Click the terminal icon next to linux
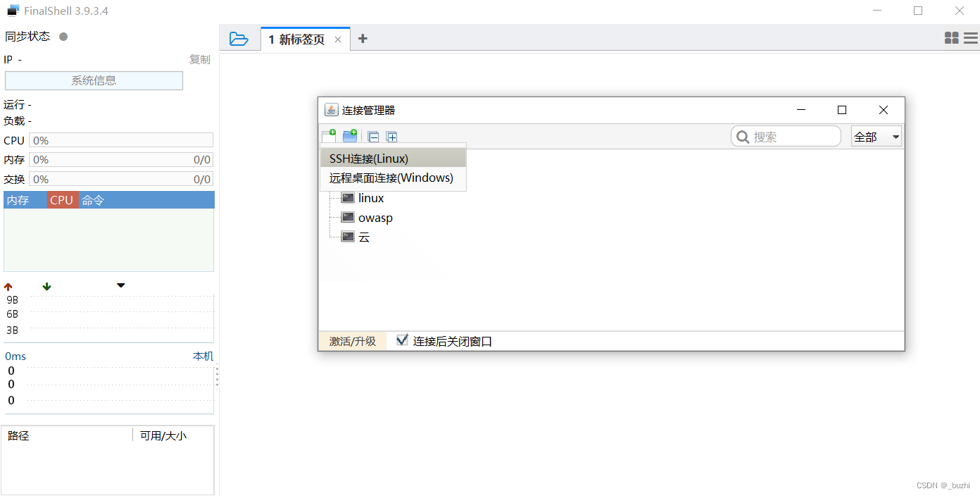Screen dimensions: 980x496 348,198
